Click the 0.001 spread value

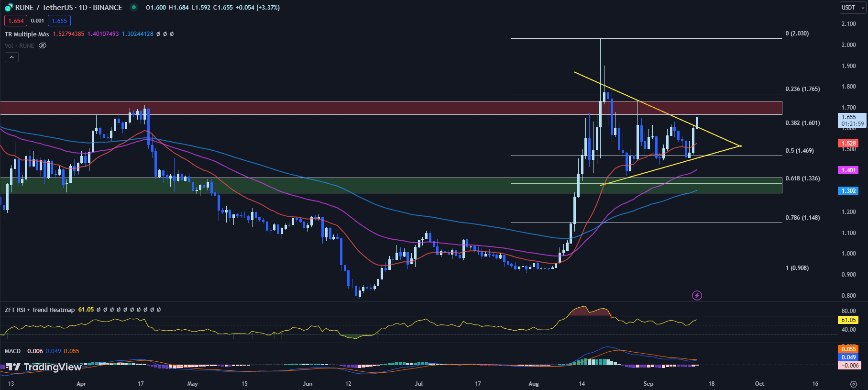37,21
